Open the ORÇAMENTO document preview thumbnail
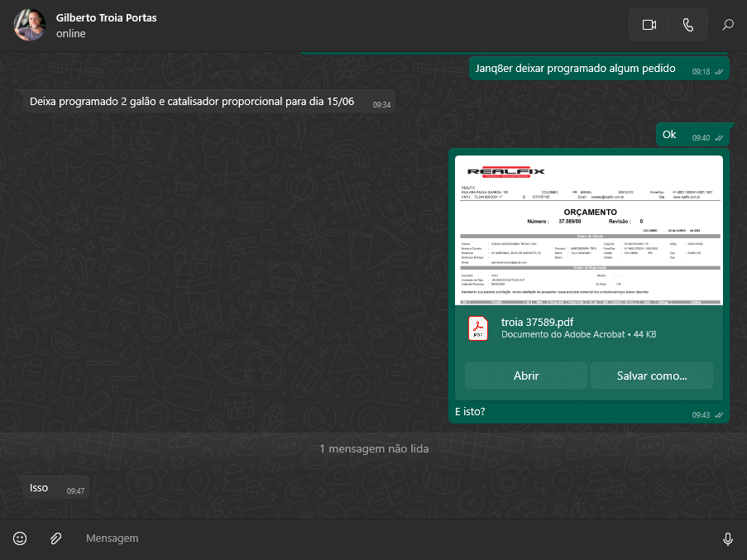 click(x=588, y=230)
